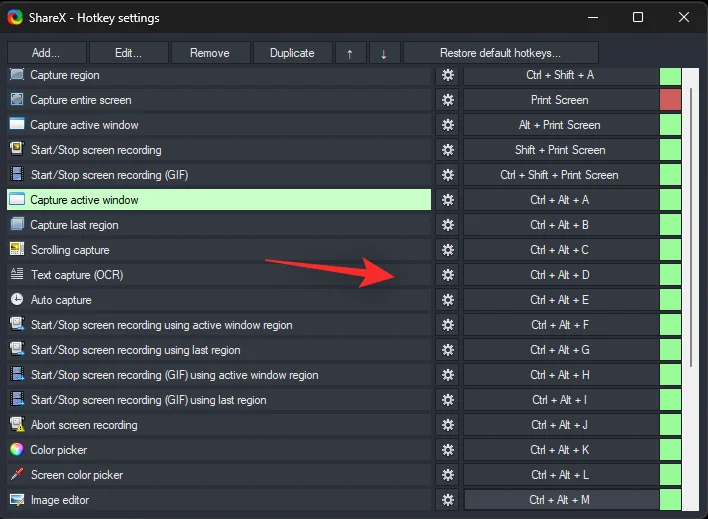Toggle the red status box for Print Screen
The image size is (708, 519).
[x=670, y=100]
